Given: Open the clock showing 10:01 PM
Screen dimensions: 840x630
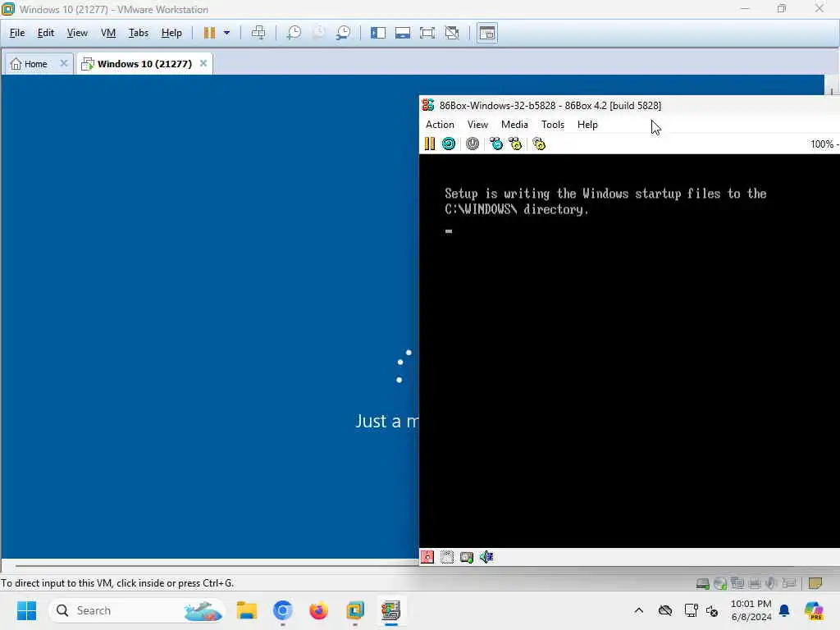Looking at the screenshot, I should pyautogui.click(x=751, y=610).
